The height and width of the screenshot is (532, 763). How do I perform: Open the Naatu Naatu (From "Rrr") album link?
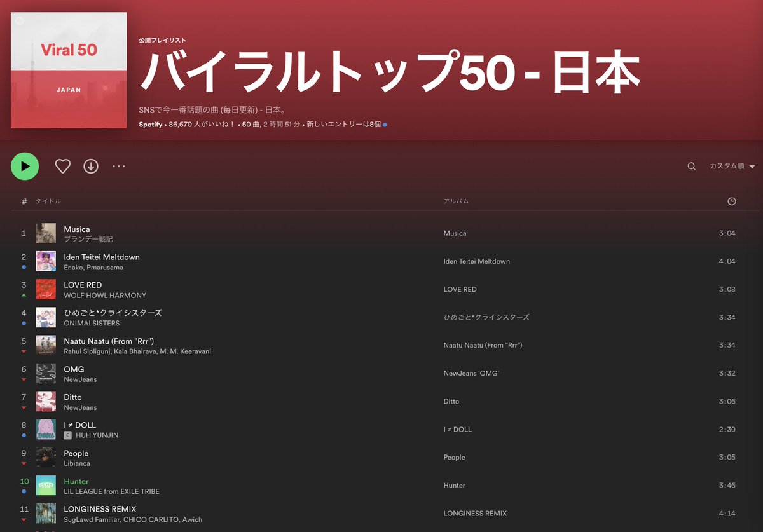(x=483, y=345)
